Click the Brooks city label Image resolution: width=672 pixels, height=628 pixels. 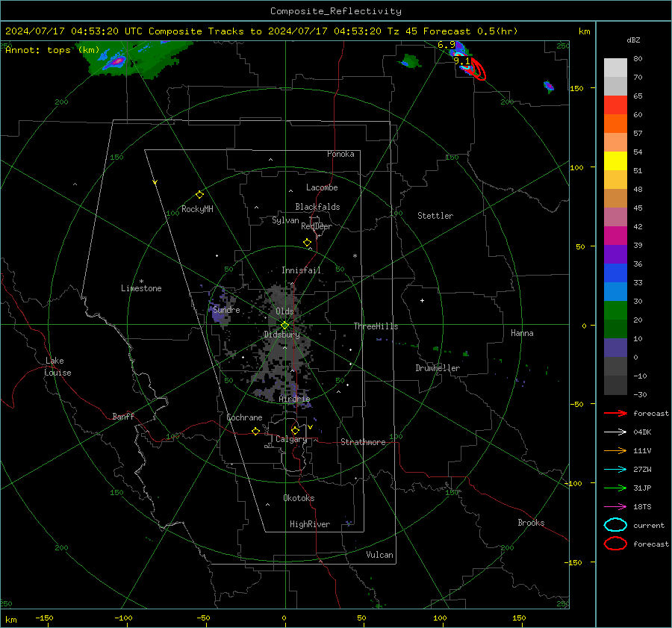click(x=531, y=523)
